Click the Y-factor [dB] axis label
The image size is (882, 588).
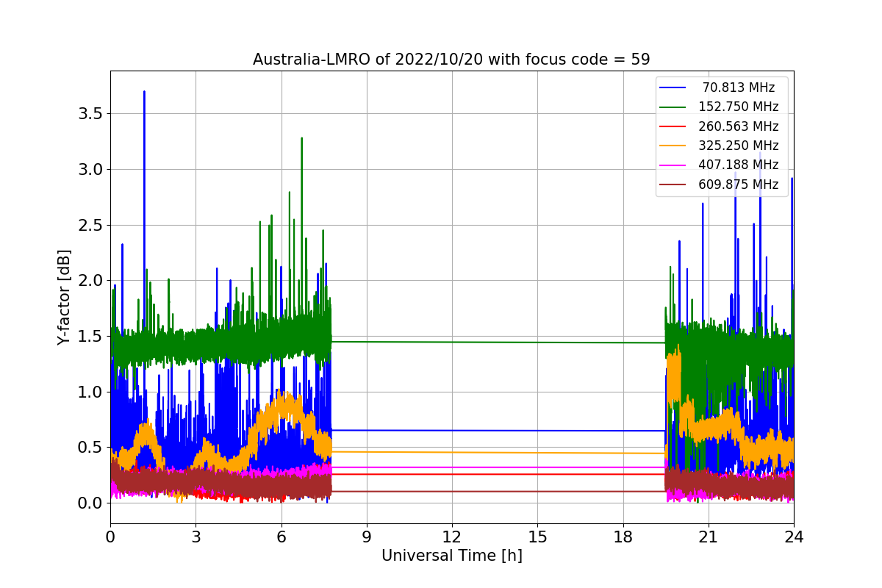click(x=65, y=298)
